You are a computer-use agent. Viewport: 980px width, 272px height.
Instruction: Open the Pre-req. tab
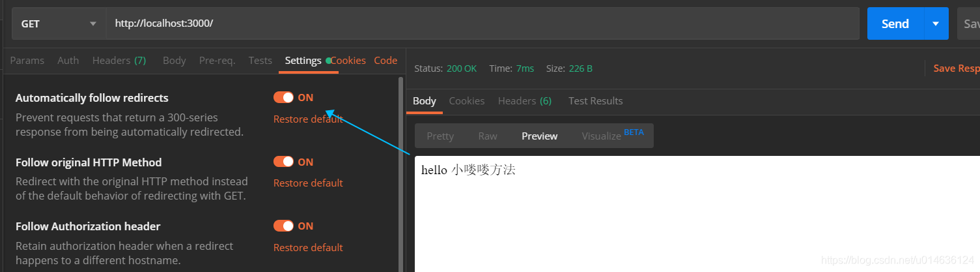(217, 60)
